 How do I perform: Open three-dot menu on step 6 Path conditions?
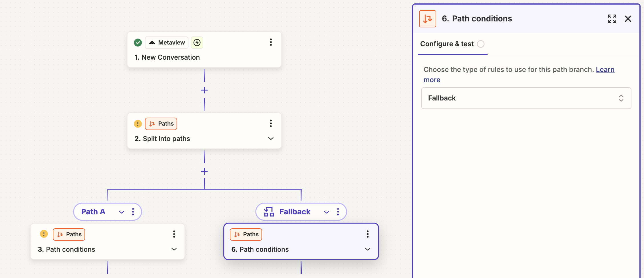point(368,234)
